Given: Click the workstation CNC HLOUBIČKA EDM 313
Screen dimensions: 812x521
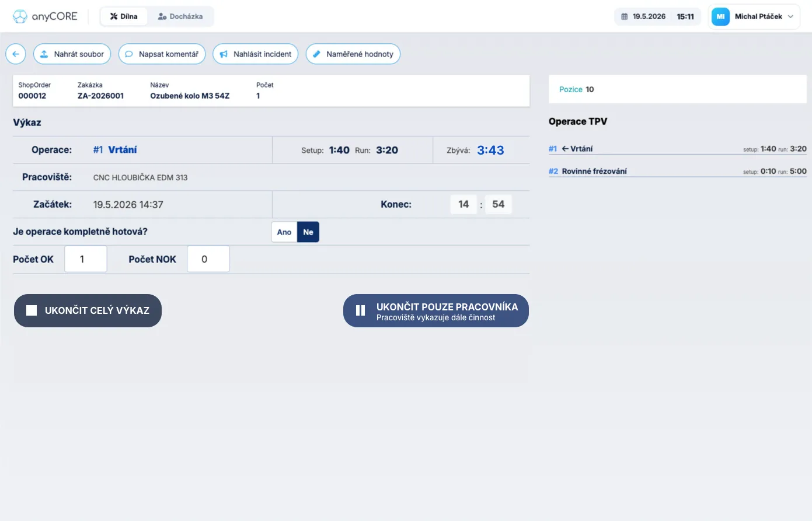Looking at the screenshot, I should coord(141,177).
